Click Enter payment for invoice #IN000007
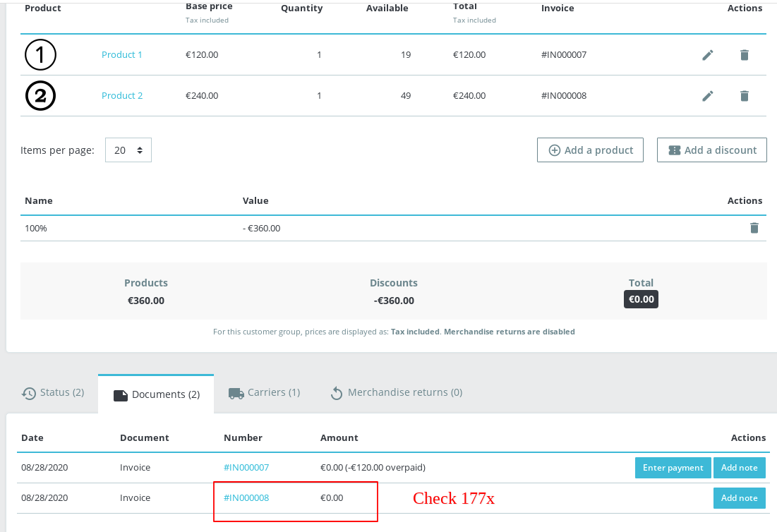 pyautogui.click(x=673, y=468)
